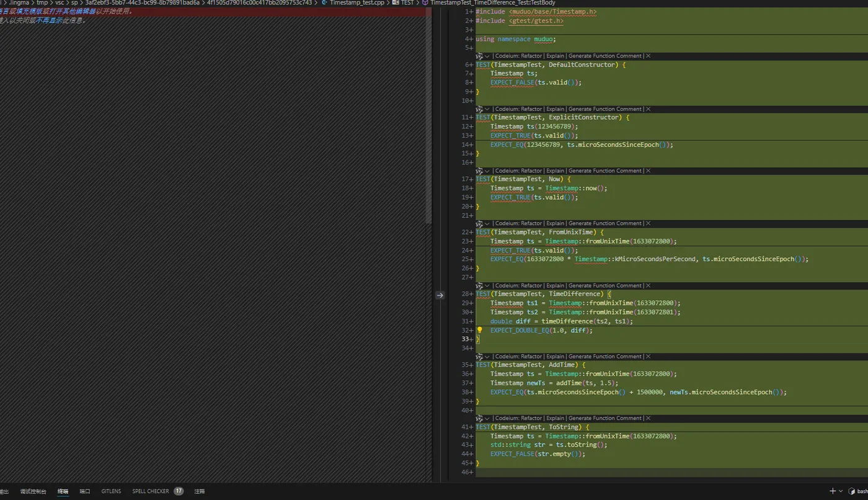Dismiss Codeium lens above DefaultConstructor test

pos(649,56)
